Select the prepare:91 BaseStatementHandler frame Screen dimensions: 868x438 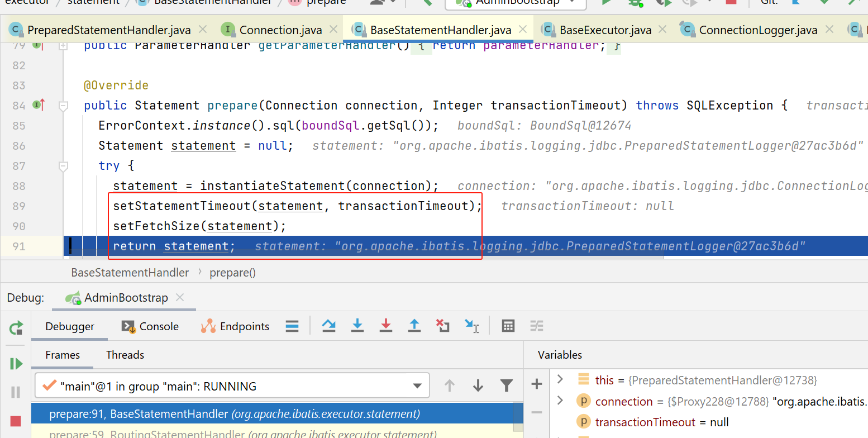(x=235, y=414)
